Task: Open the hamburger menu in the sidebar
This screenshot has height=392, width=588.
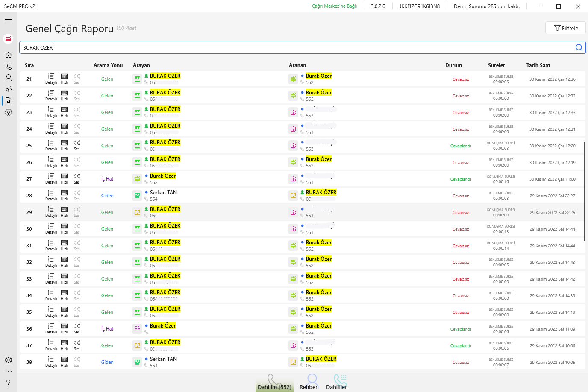Action: pyautogui.click(x=9, y=21)
